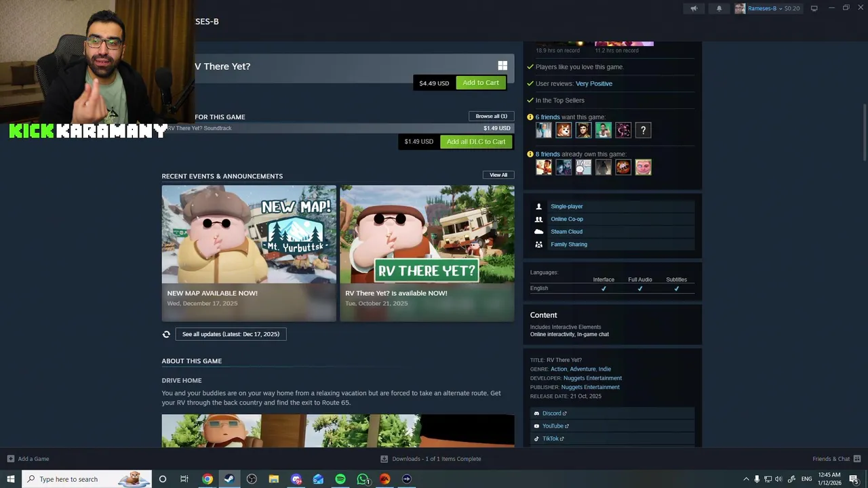Add RV There Yet? to cart
This screenshot has width=868, height=488.
tap(481, 83)
